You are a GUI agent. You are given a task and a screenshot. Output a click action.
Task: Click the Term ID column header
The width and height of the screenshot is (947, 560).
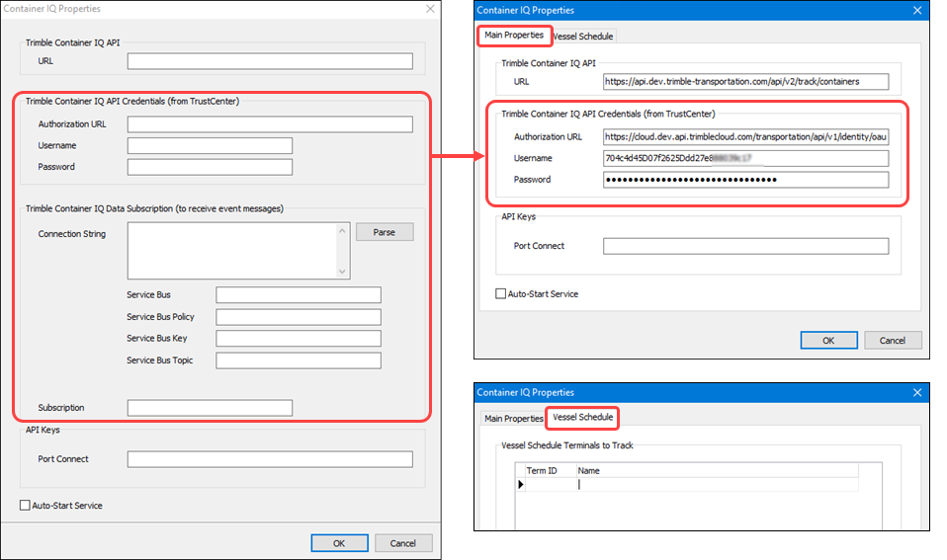[x=551, y=471]
